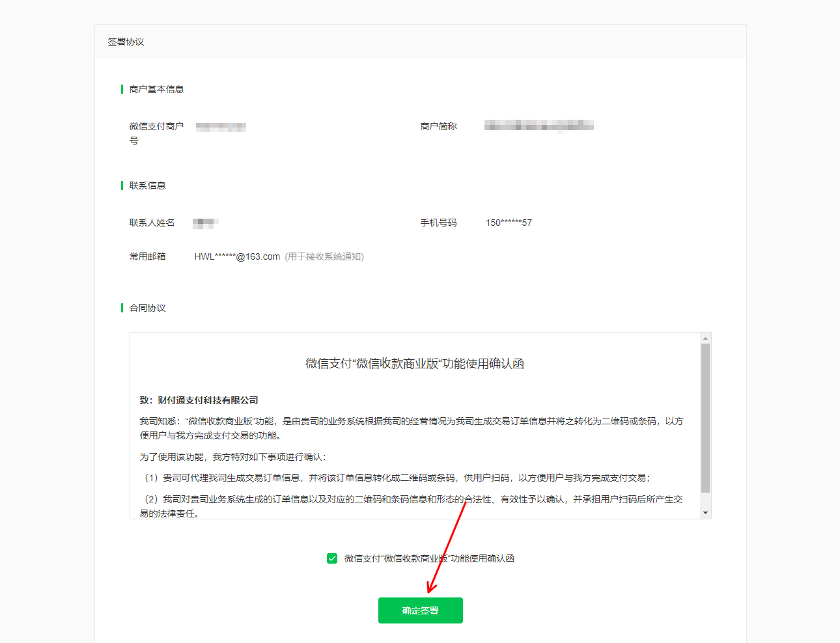Click the 常用邮箱 label
Image resolution: width=840 pixels, height=643 pixels.
point(147,256)
